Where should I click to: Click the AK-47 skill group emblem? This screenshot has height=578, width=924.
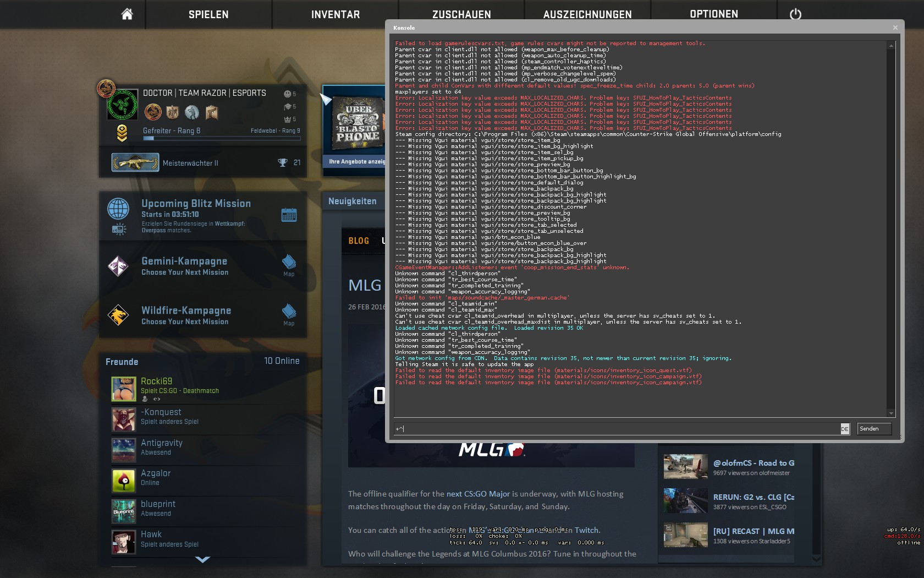135,162
